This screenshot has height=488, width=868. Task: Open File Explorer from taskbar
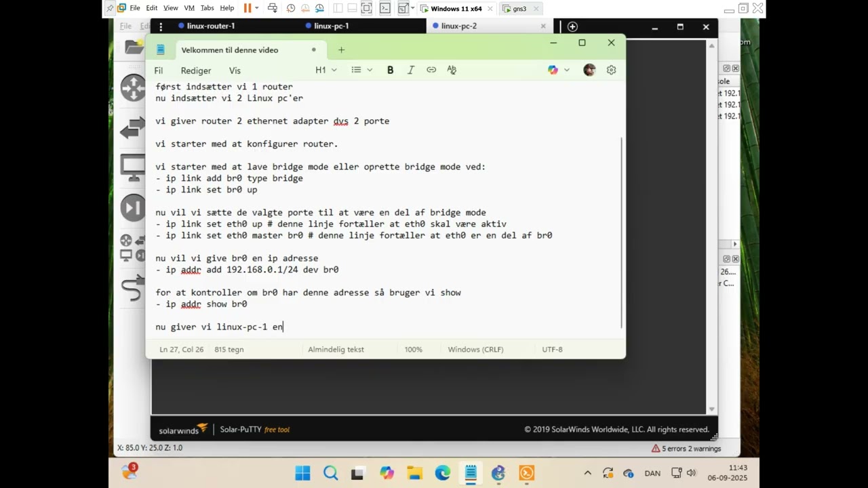point(414,473)
